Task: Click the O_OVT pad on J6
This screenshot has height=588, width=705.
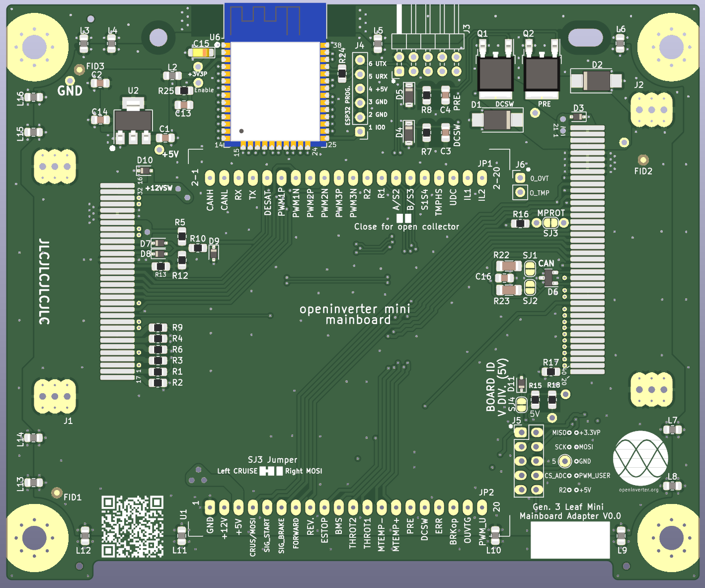Action: click(520, 178)
